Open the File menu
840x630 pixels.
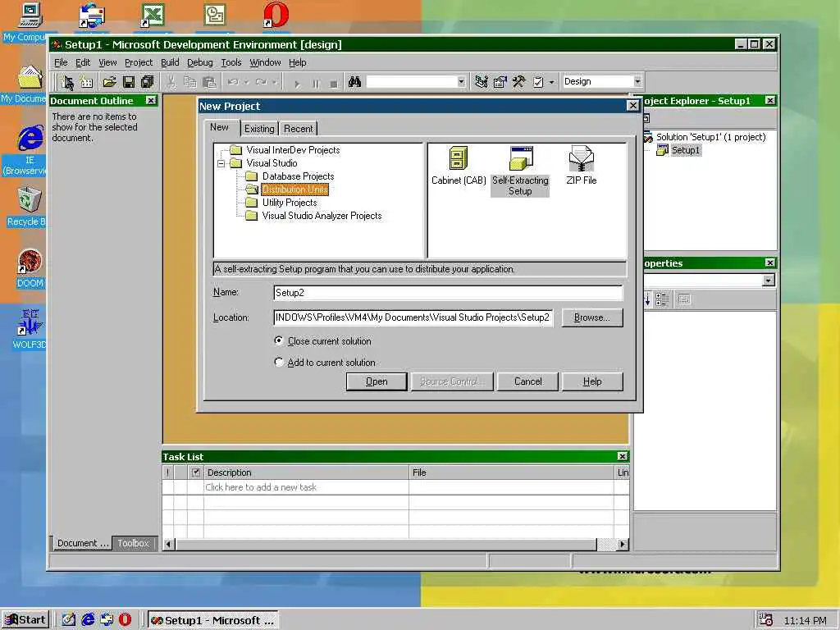tap(61, 62)
